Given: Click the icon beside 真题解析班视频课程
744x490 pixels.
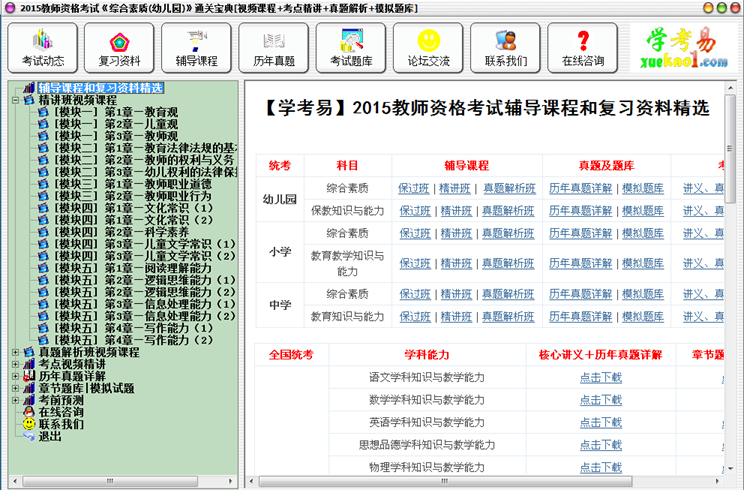Looking at the screenshot, I should point(29,352).
